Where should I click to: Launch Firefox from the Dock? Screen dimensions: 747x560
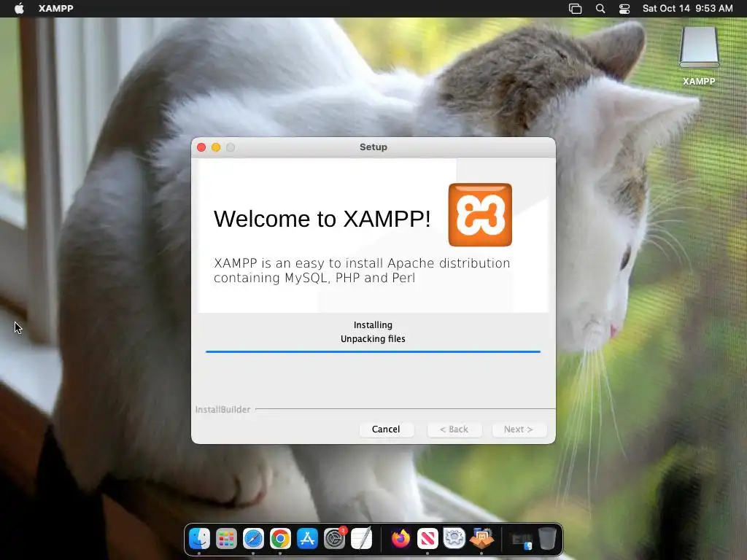(x=400, y=539)
